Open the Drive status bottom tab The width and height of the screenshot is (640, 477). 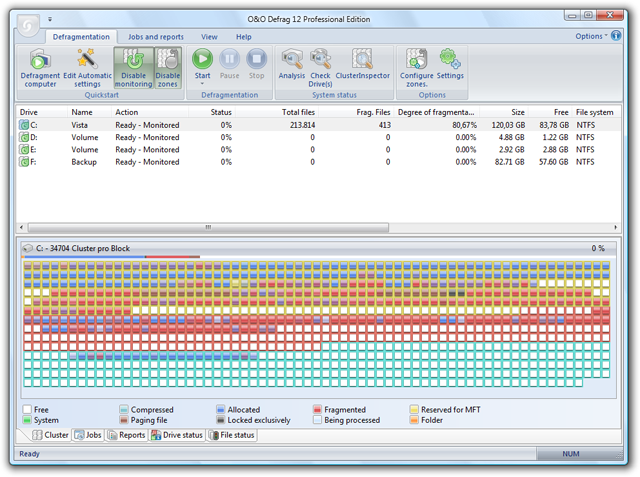(x=177, y=435)
